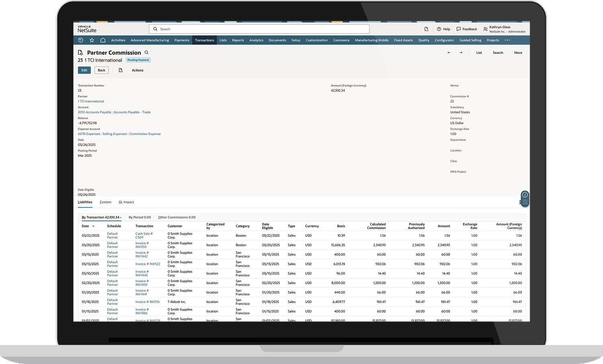Go to previous record with left arrow
The image size is (603, 364).
click(449, 53)
